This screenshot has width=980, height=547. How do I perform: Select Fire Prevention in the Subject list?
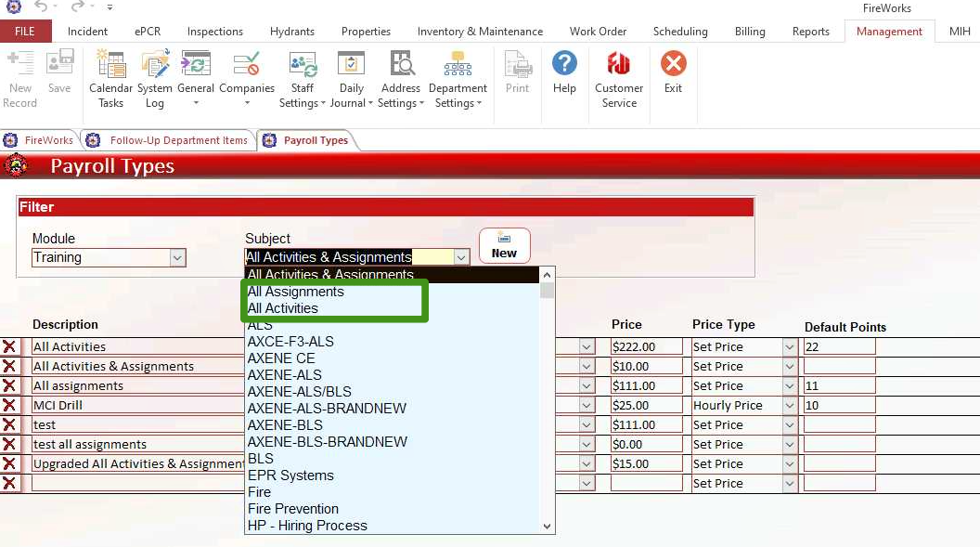point(292,509)
